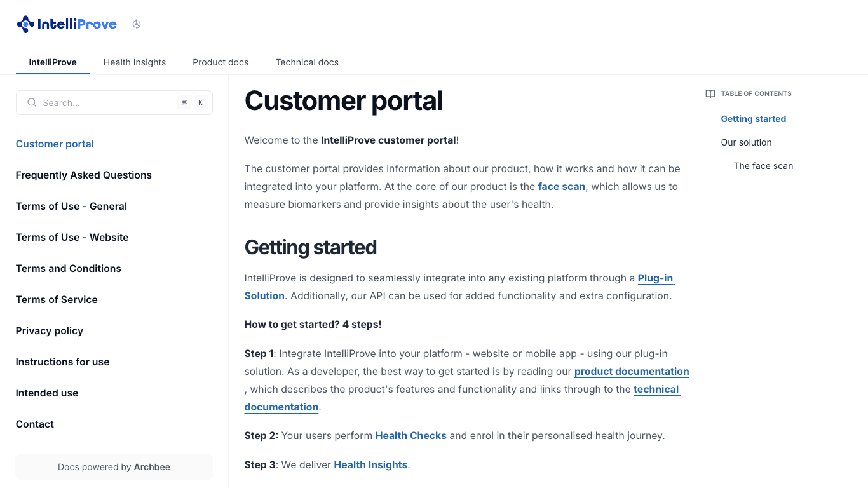
Task: Click the magnifying glass in the search bar
Action: [31, 102]
